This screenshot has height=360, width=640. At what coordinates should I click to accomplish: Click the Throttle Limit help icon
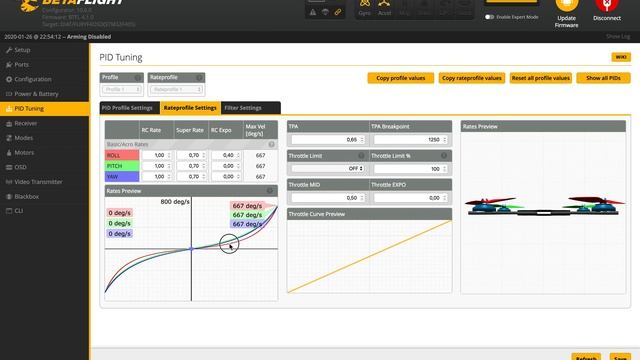pos(361,156)
